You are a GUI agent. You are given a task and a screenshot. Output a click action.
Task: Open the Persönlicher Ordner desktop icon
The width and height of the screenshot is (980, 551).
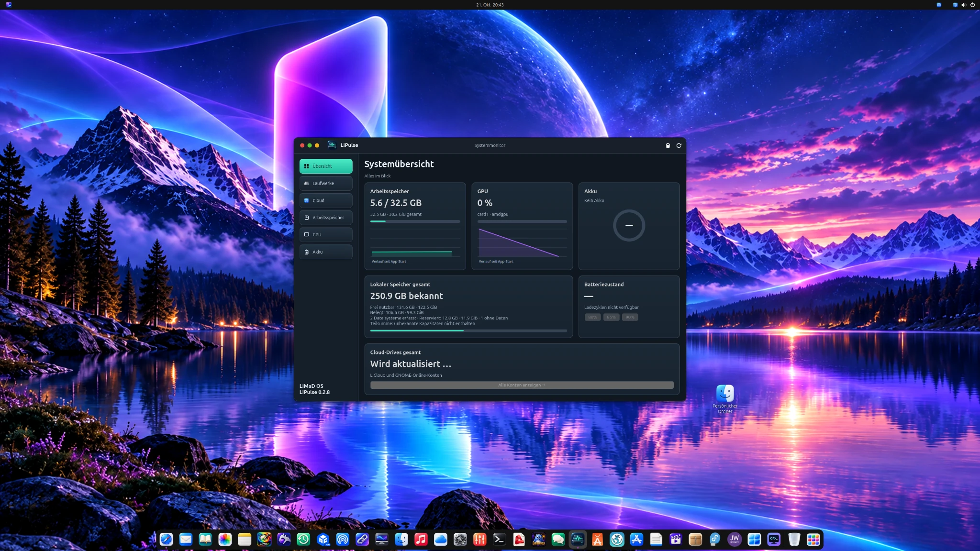725,399
